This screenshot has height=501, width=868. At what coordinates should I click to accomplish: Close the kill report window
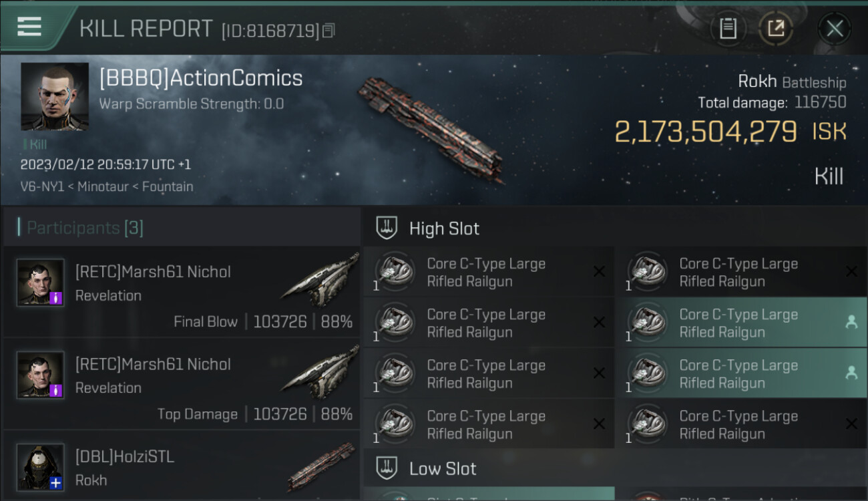pos(834,28)
